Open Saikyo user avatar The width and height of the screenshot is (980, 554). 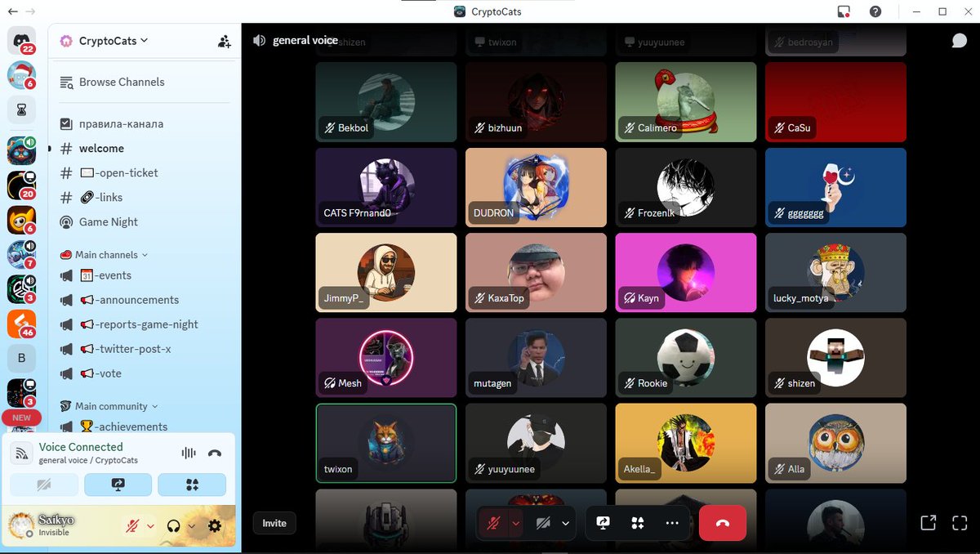20,525
